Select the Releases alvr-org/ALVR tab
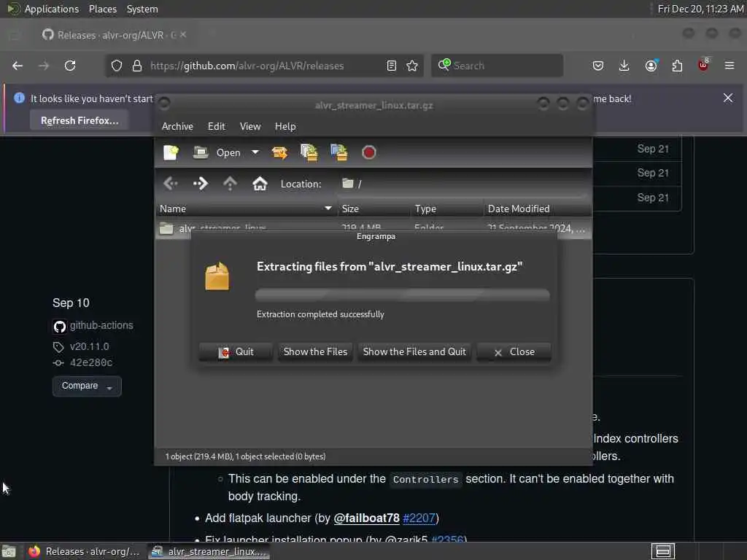Viewport: 747px width, 560px height. click(x=113, y=35)
